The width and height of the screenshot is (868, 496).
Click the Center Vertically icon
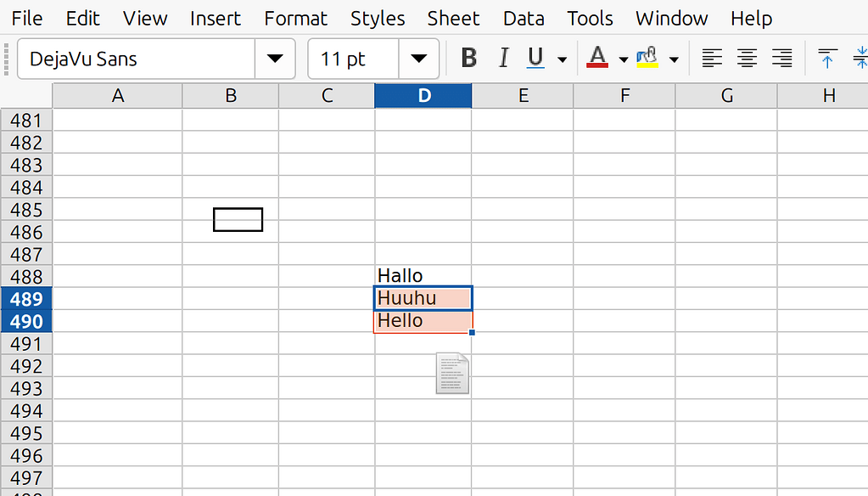tap(860, 58)
